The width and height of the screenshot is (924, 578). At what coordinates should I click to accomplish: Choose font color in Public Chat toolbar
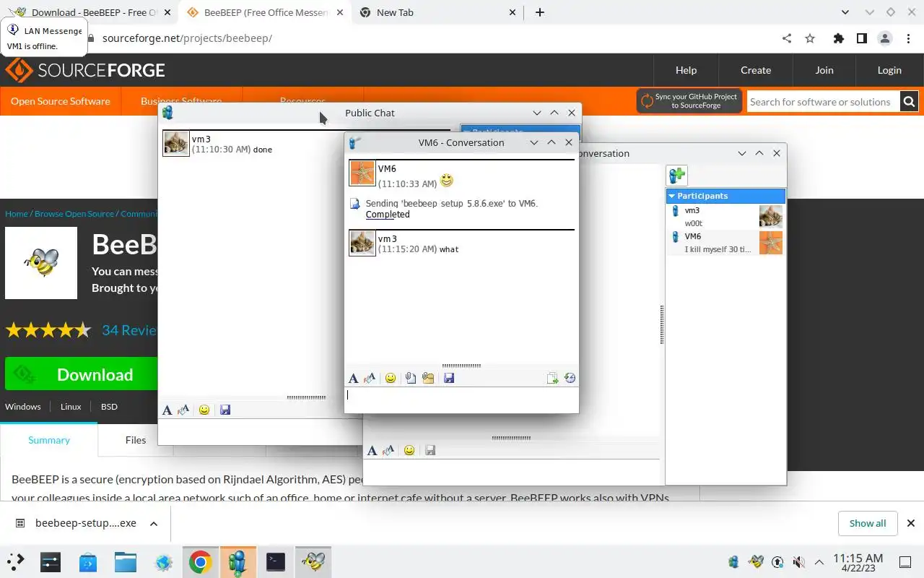[183, 410]
